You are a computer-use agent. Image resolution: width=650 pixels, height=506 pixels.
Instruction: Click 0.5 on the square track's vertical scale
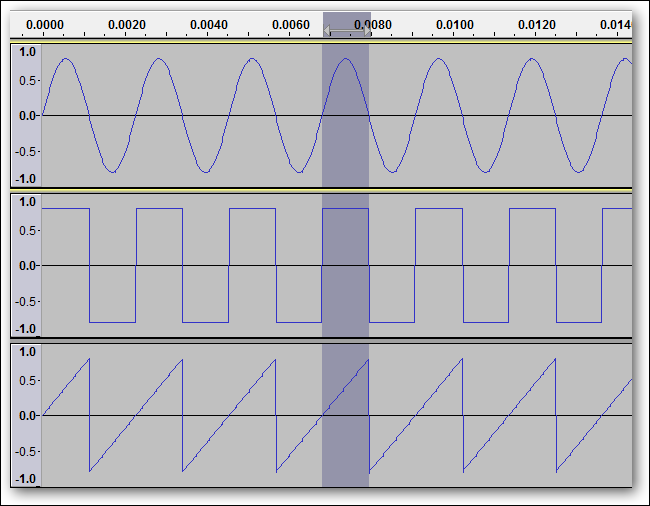point(27,230)
